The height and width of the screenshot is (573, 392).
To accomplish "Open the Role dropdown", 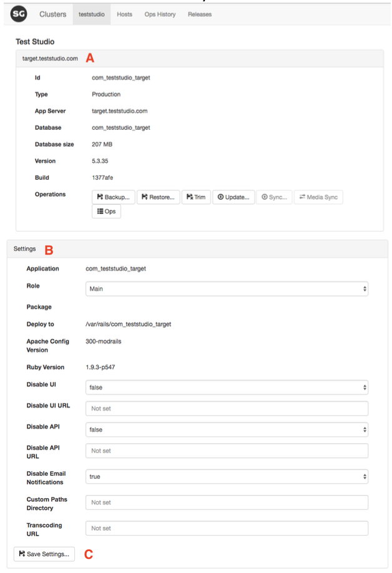I will pyautogui.click(x=227, y=289).
